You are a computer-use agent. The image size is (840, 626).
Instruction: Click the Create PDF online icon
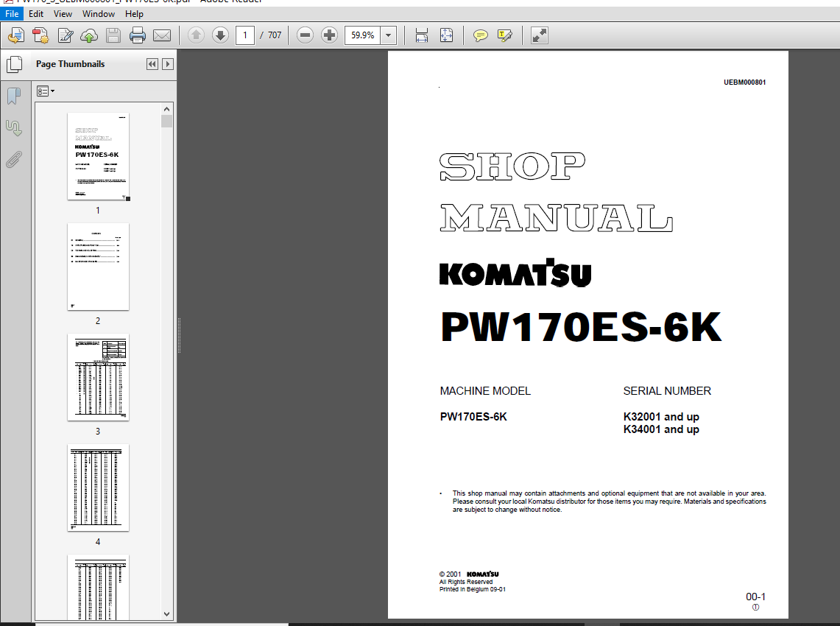click(16, 35)
